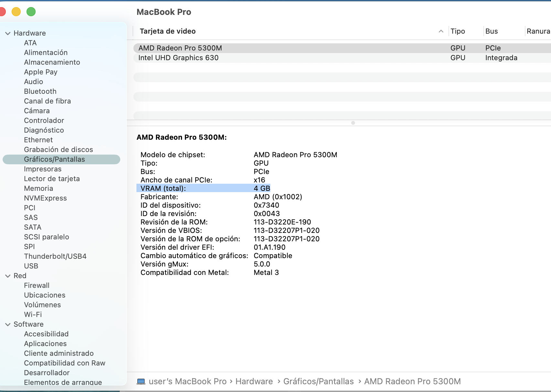Open Grabación de discos item
This screenshot has height=392, width=551.
[x=59, y=150]
